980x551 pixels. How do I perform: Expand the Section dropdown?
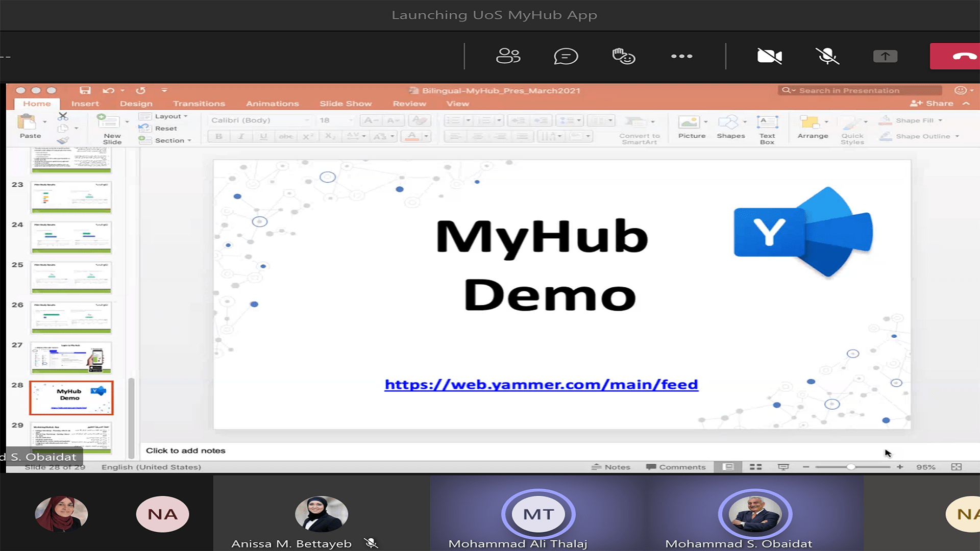tap(165, 140)
